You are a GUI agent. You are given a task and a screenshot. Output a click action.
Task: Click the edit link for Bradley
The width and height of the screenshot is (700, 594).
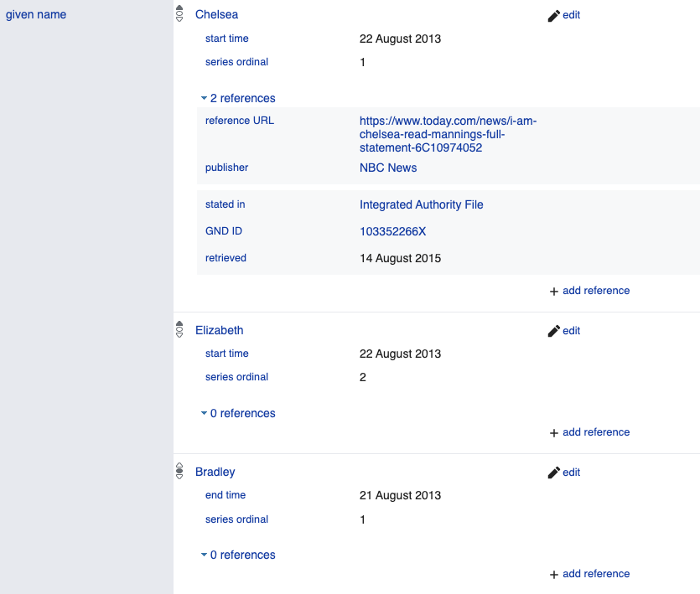pos(571,473)
